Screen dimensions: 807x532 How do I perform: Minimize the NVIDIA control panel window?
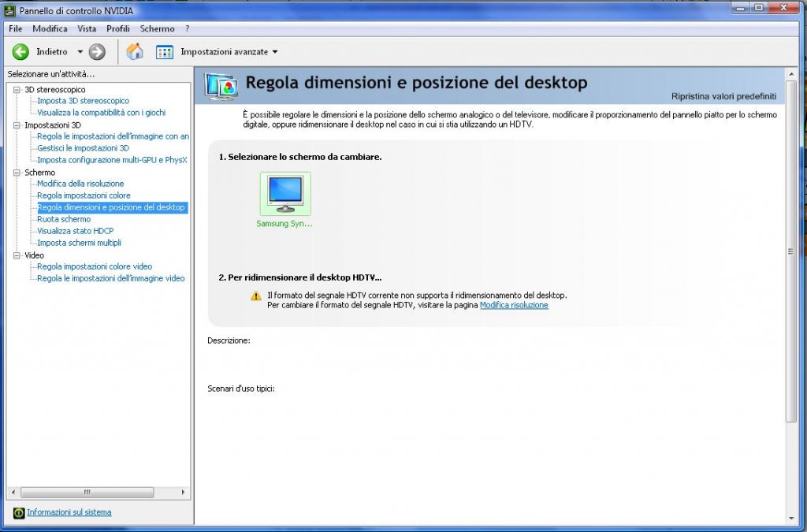point(741,8)
